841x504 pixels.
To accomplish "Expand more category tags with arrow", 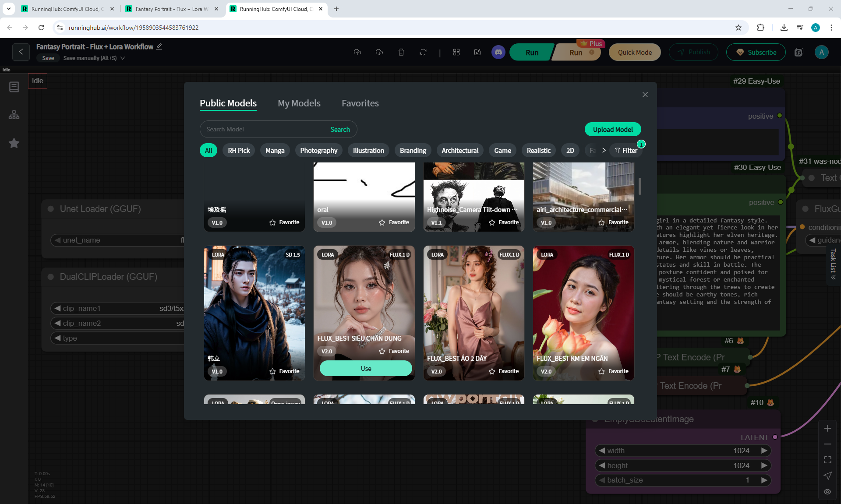I will (604, 150).
